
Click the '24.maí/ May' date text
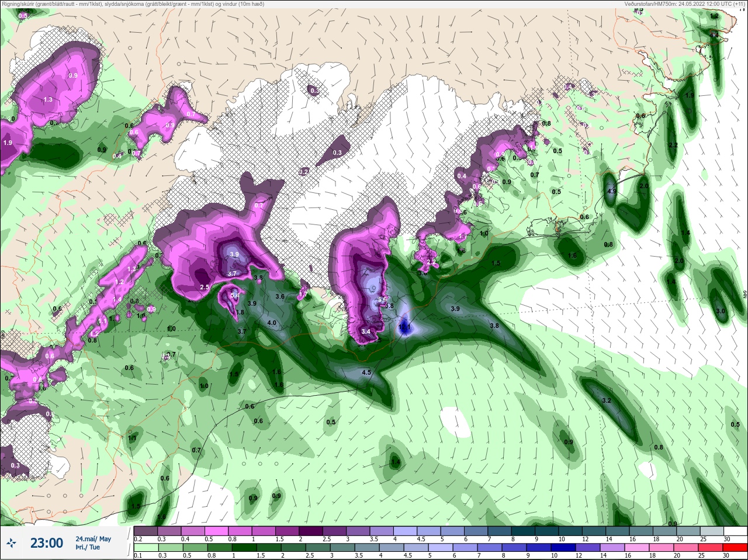click(x=93, y=539)
